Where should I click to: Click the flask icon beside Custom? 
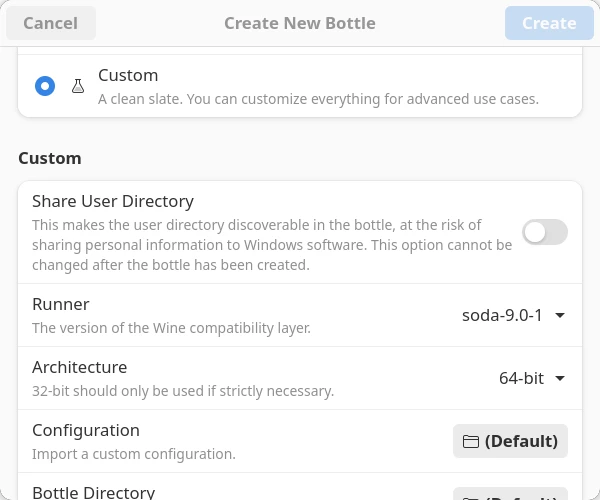coord(78,86)
